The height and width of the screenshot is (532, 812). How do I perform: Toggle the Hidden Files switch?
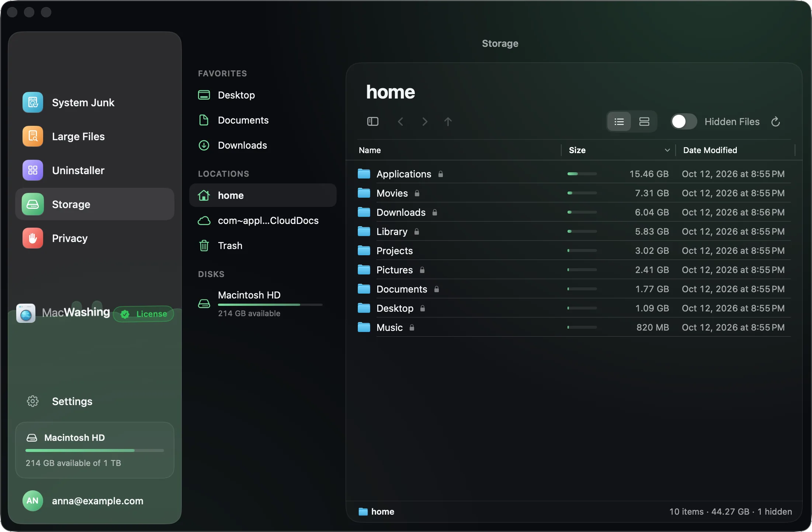684,121
